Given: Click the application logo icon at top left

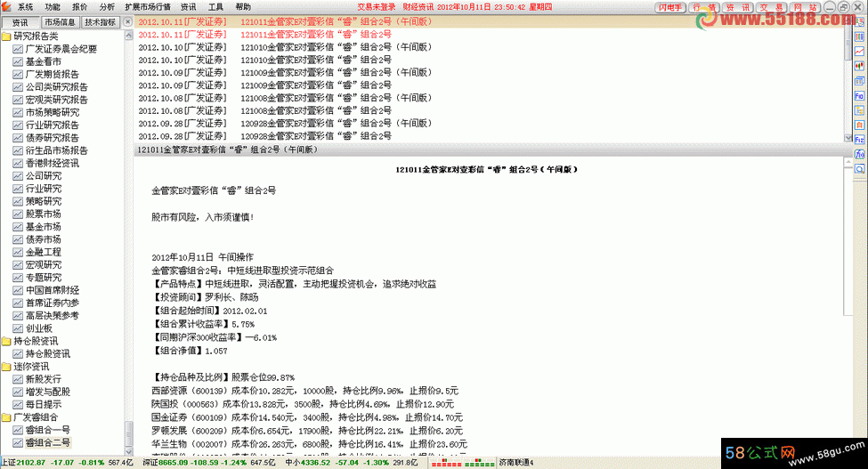Looking at the screenshot, I should [x=6, y=6].
